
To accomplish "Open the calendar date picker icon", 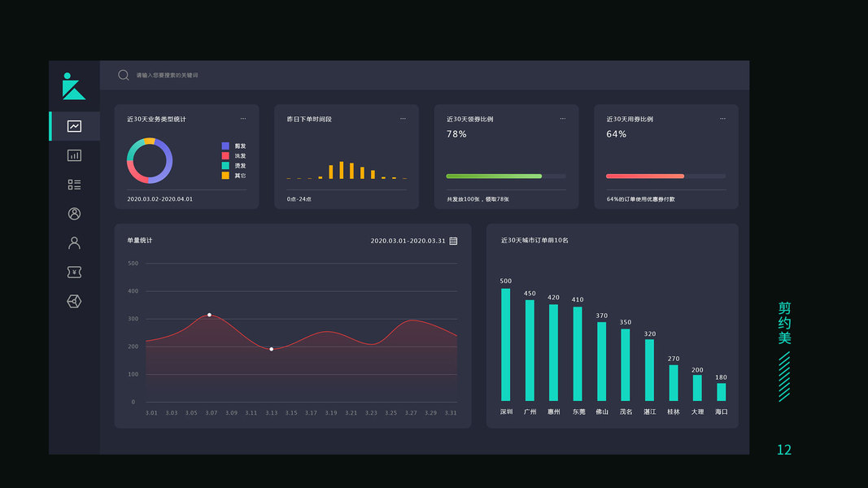I will coord(453,241).
